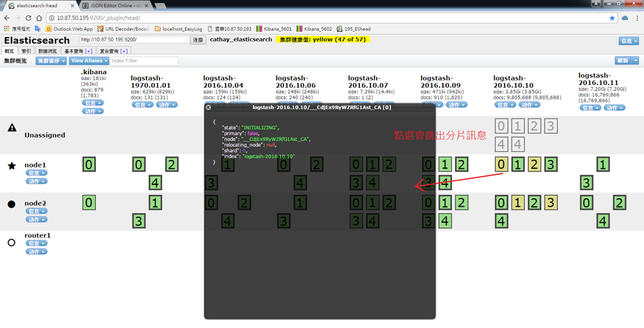
Task: Open the Outlook Web App bookmark
Action: pos(69,29)
